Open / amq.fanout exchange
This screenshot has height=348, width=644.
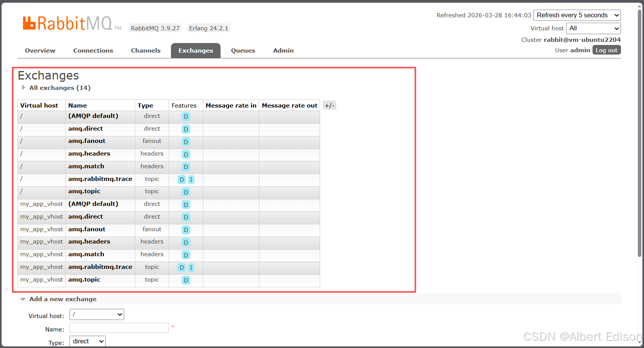tap(87, 141)
